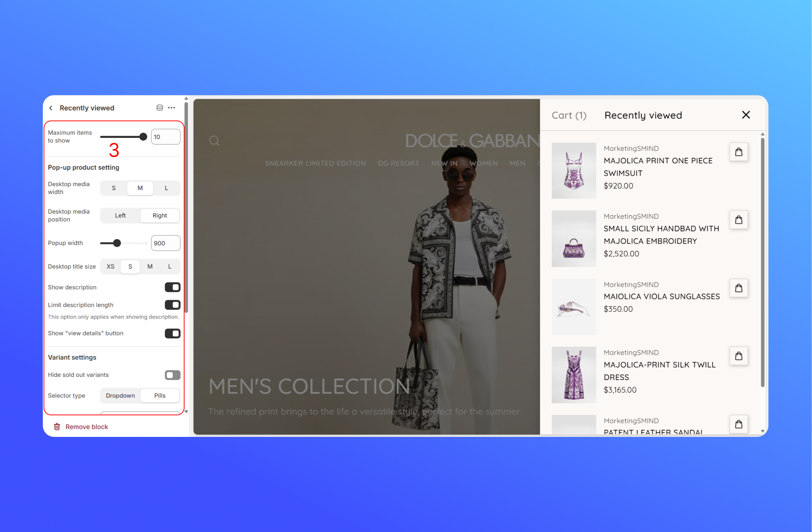Click the Recently viewed list scrollbar
The height and width of the screenshot is (532, 812).
pos(762,262)
